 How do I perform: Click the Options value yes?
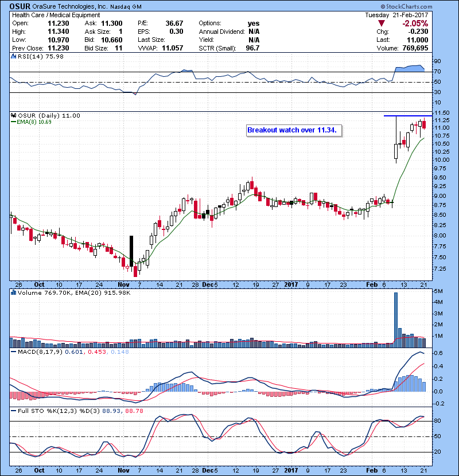254,24
